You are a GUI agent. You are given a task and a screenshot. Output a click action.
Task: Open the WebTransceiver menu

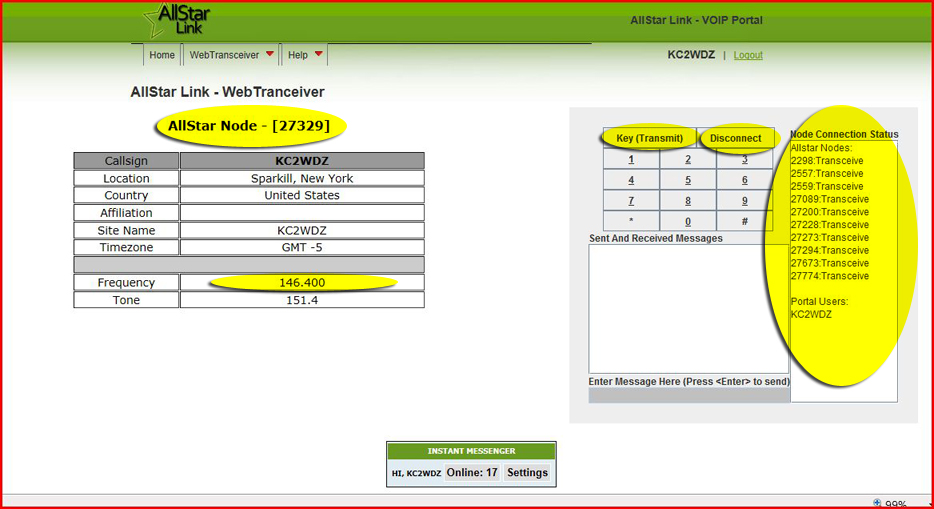pyautogui.click(x=225, y=55)
